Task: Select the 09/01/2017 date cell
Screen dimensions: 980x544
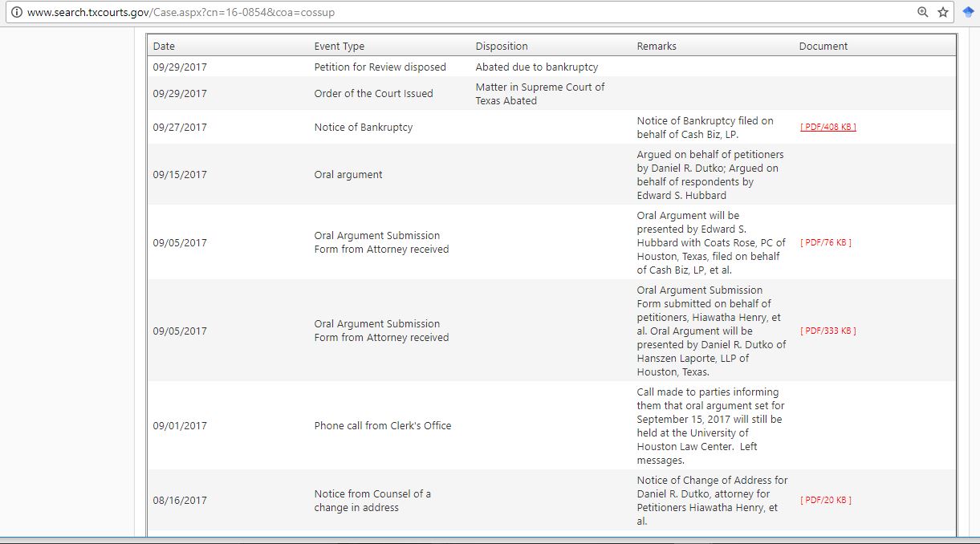Action: (180, 425)
